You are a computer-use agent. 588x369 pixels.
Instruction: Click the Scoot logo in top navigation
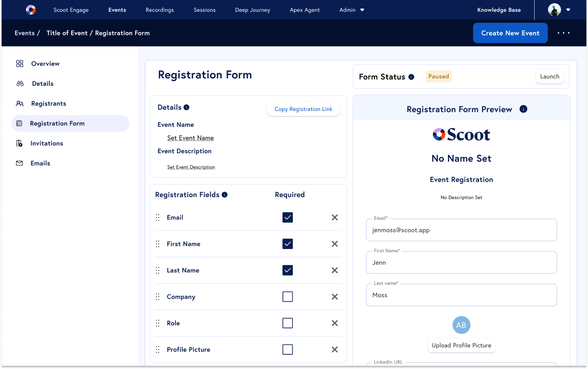tap(31, 10)
